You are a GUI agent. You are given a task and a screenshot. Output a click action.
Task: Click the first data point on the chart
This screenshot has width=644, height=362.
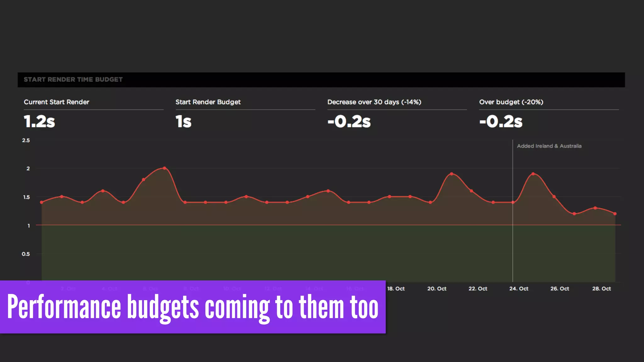coord(42,202)
